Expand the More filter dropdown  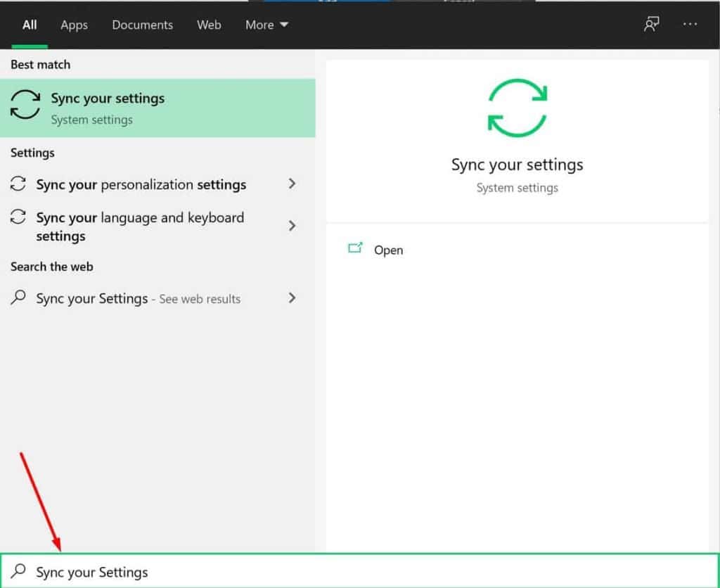(x=266, y=25)
